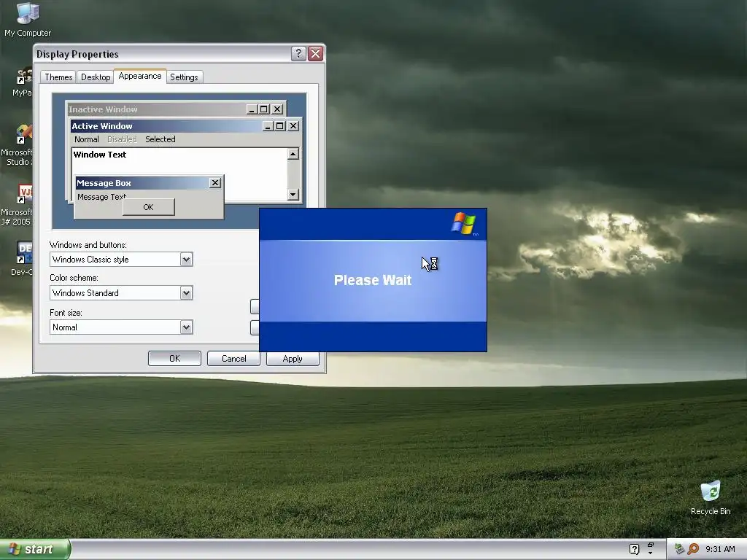This screenshot has width=747, height=560.
Task: Click the Start button
Action: 35,550
